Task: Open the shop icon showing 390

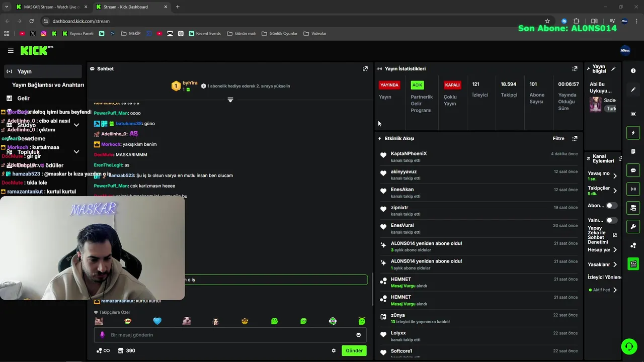Action: tap(126, 350)
